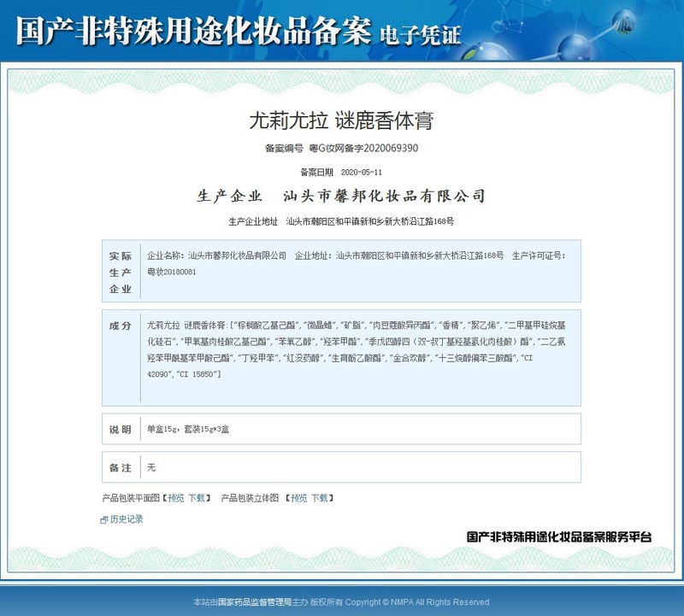Image resolution: width=684 pixels, height=616 pixels.
Task: Click the product title 尤莉尤拉 谜鹿香体膏
Action: (x=341, y=120)
